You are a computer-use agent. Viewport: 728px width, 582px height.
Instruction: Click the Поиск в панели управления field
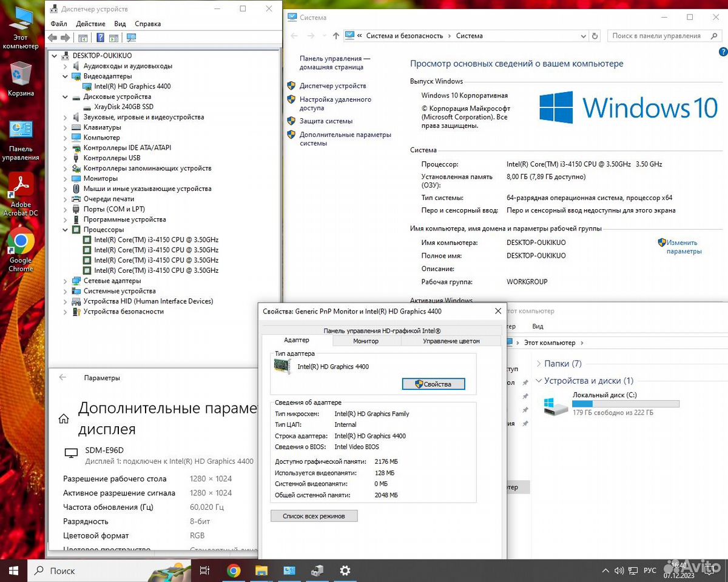click(666, 36)
